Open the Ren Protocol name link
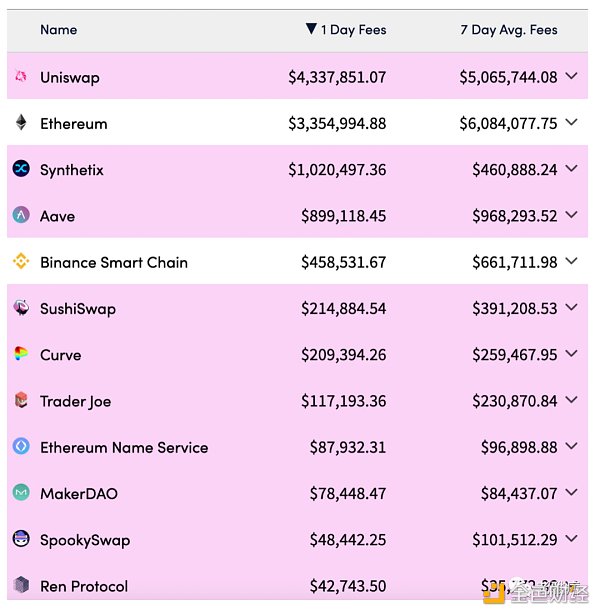Image resolution: width=600 pixels, height=615 pixels. point(84,586)
